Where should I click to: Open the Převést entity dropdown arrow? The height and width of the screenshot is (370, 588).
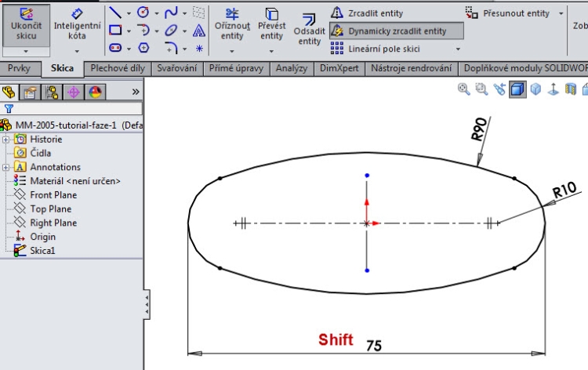tap(271, 51)
